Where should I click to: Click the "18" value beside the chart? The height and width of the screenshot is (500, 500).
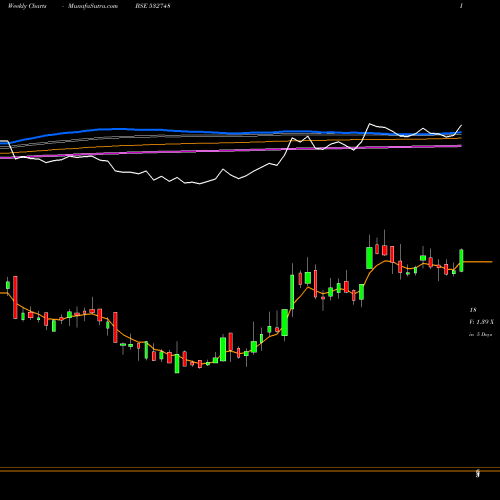pos(473,310)
